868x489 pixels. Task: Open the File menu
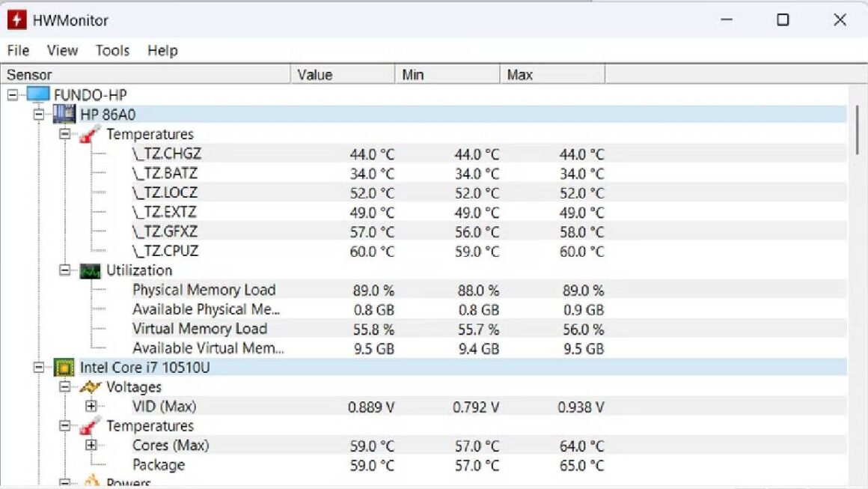(18, 50)
